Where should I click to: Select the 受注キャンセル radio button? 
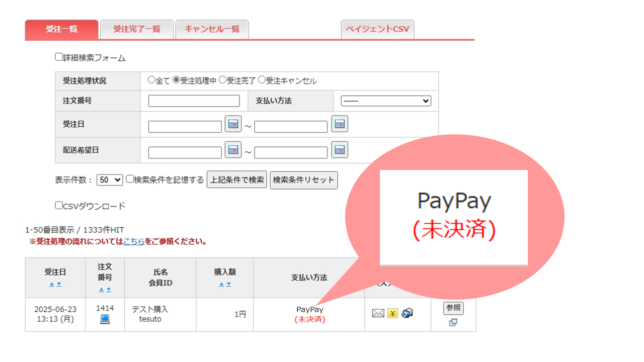262,80
